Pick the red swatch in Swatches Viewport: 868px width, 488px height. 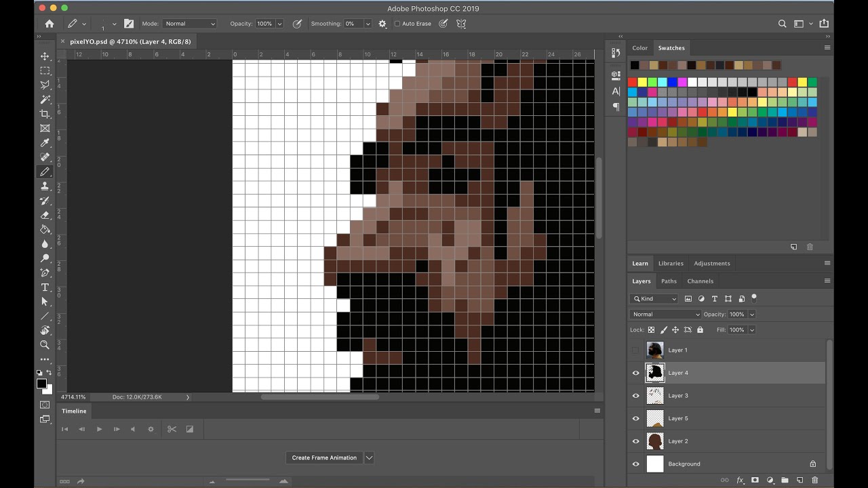tap(632, 82)
